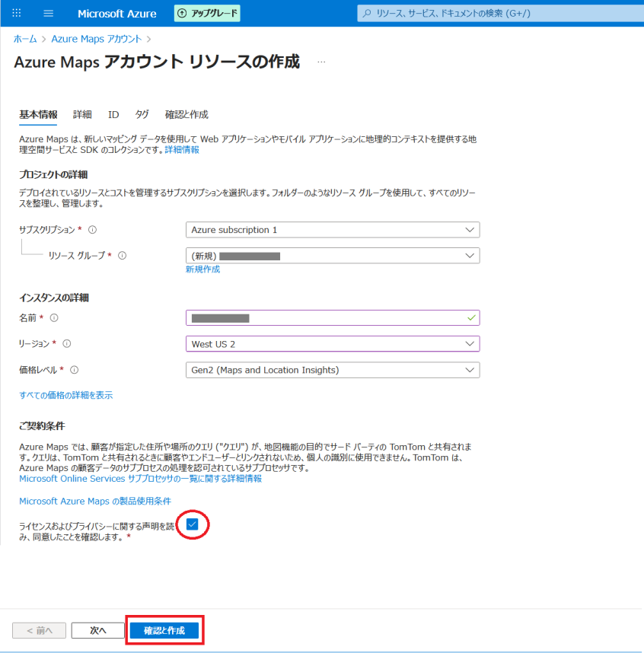
Task: Open the Azure subscription 1 dropdown
Action: [333, 230]
